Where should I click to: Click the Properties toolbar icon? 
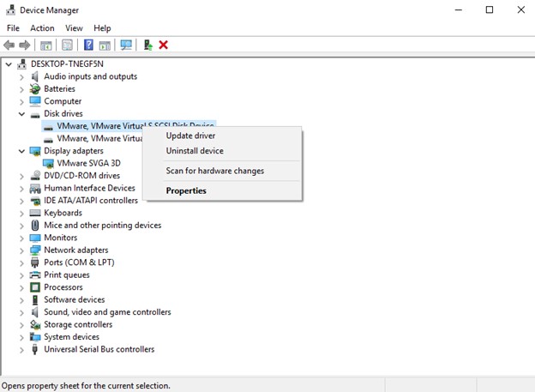pos(67,45)
